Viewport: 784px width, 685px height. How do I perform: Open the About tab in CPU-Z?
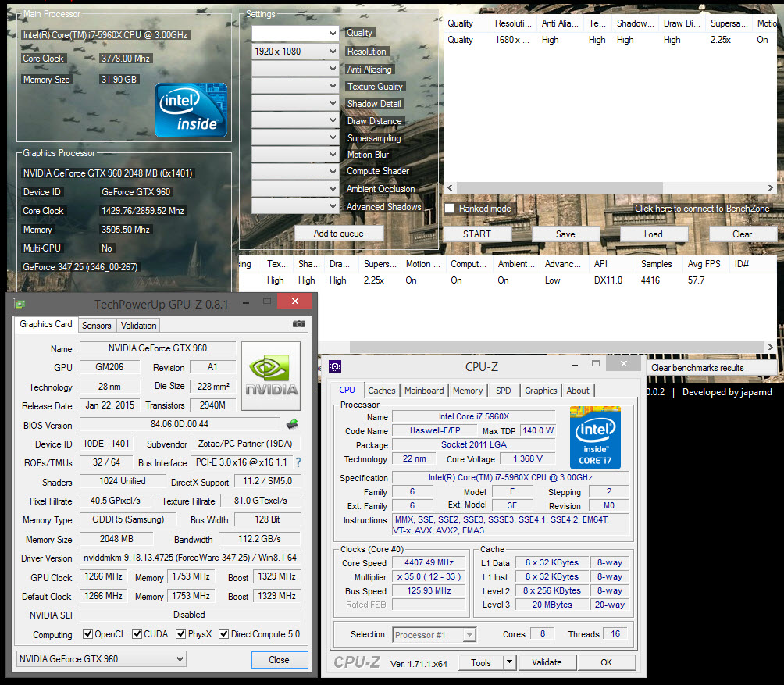(578, 391)
